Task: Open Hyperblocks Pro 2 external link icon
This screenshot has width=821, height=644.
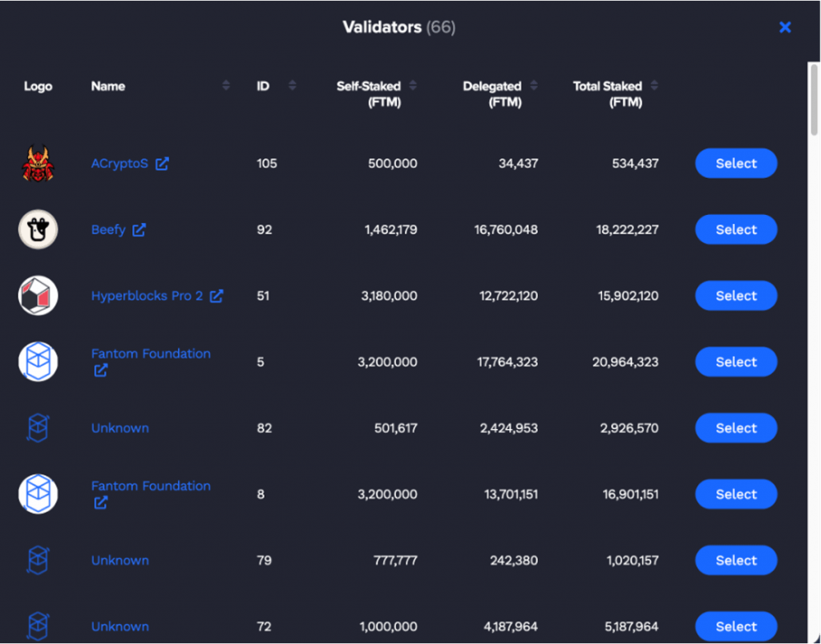Action: pos(216,295)
